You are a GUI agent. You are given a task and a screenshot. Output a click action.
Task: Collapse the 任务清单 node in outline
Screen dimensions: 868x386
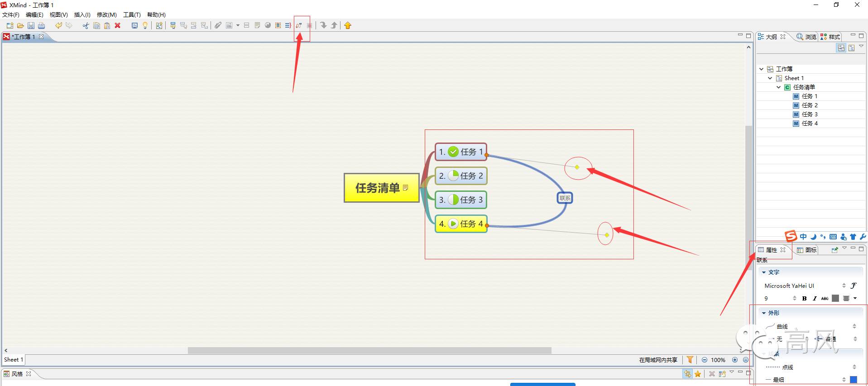tap(778, 87)
